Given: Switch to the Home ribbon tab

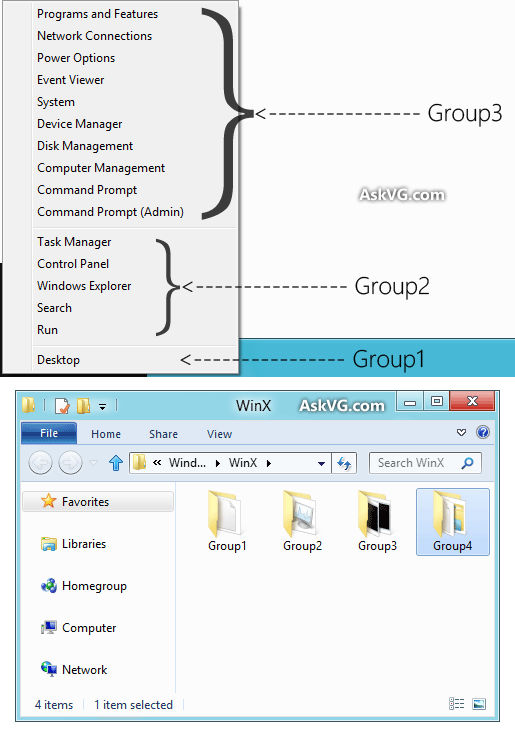Looking at the screenshot, I should [106, 434].
